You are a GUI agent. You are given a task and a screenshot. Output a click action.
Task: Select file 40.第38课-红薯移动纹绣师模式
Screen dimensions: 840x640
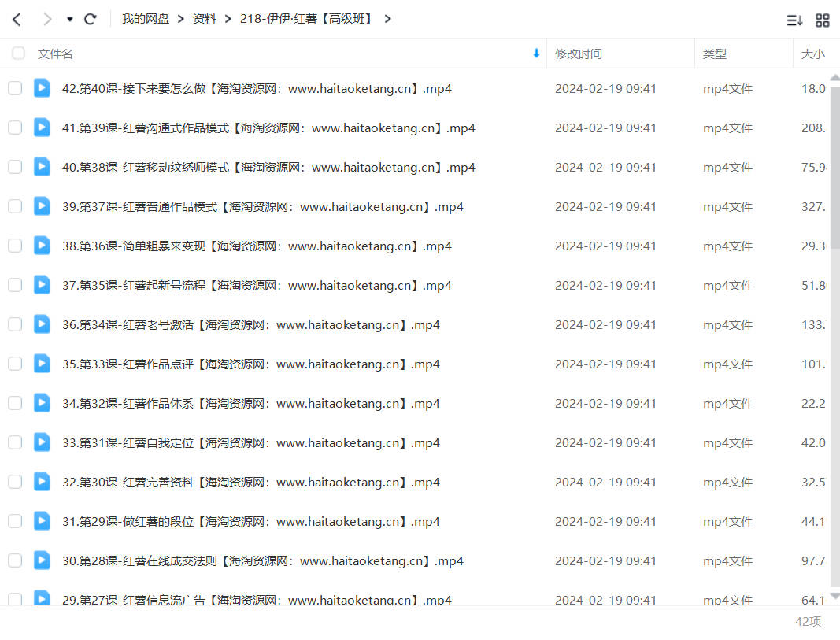click(268, 168)
